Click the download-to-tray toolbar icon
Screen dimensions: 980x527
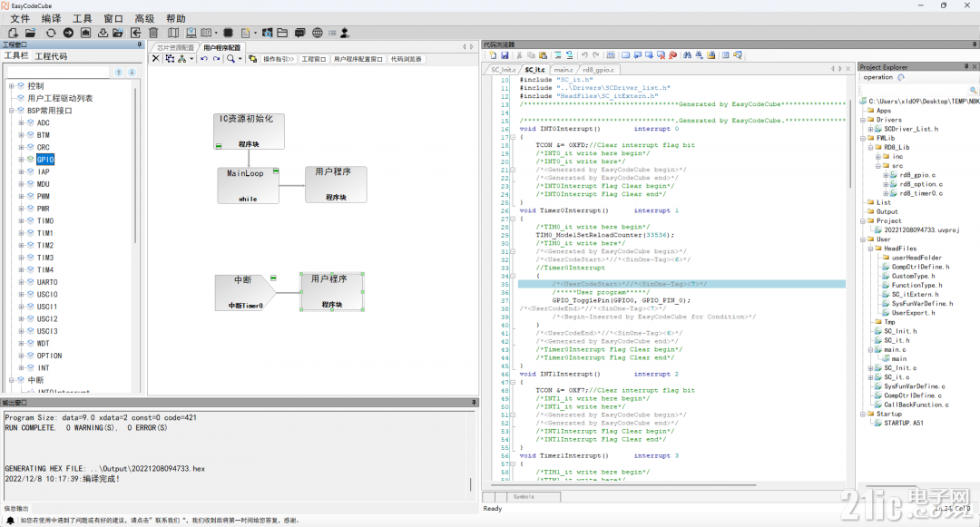coord(103,33)
